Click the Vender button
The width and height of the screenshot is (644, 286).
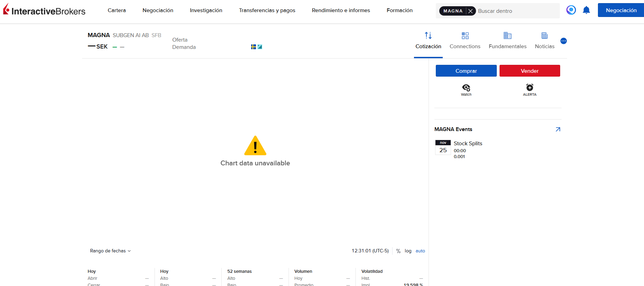530,71
